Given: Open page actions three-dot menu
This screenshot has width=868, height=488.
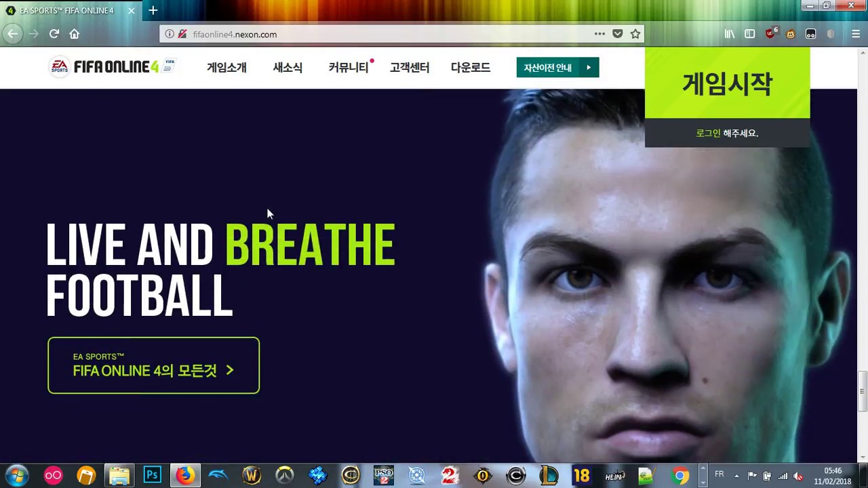Looking at the screenshot, I should click(599, 34).
